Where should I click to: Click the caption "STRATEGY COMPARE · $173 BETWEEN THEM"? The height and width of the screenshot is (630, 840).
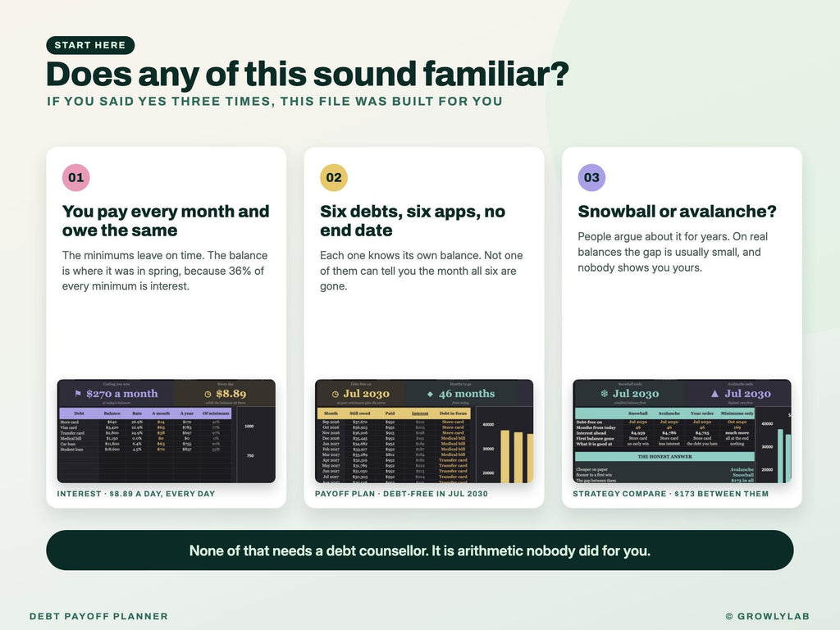pyautogui.click(x=671, y=494)
